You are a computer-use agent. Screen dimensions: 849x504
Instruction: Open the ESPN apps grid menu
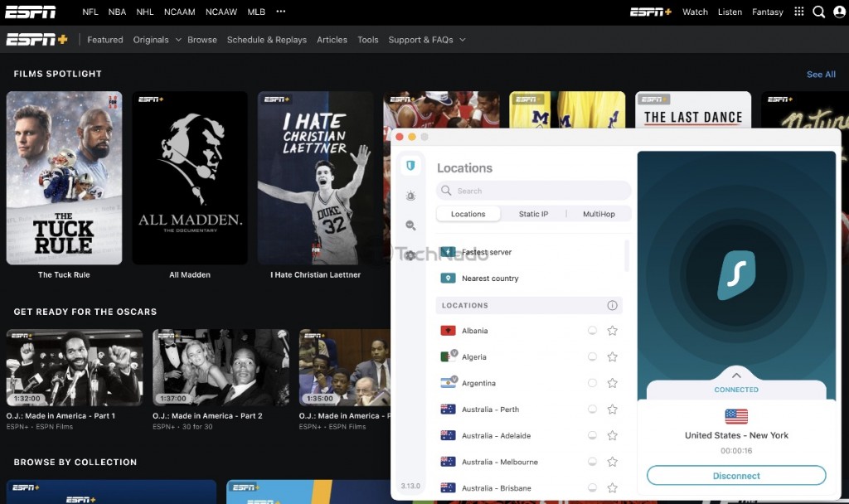pyautogui.click(x=798, y=12)
